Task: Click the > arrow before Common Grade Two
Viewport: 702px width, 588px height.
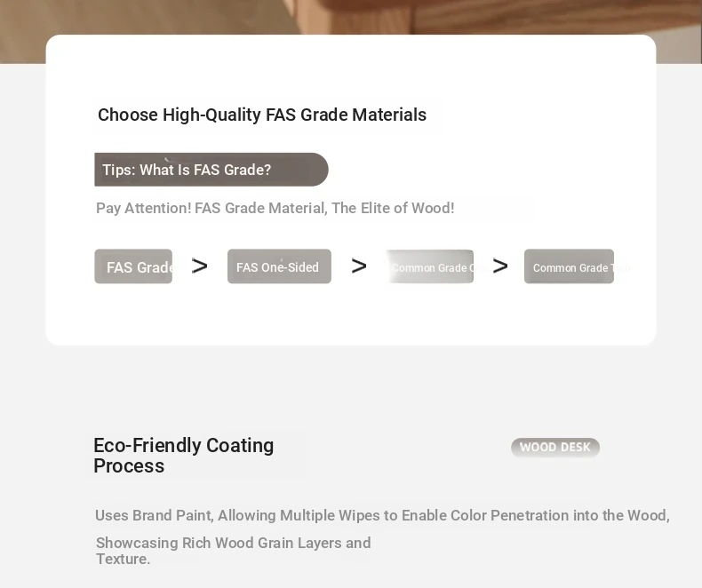Action: click(500, 266)
